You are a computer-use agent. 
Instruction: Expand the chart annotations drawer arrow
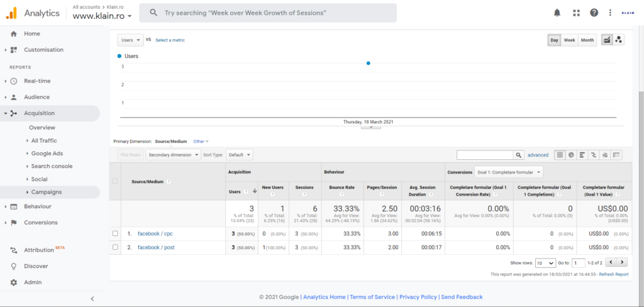tap(371, 127)
